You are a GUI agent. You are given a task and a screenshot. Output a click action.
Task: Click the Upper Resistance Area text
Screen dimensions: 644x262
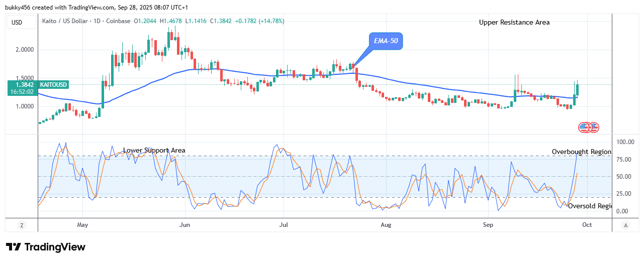pyautogui.click(x=514, y=22)
